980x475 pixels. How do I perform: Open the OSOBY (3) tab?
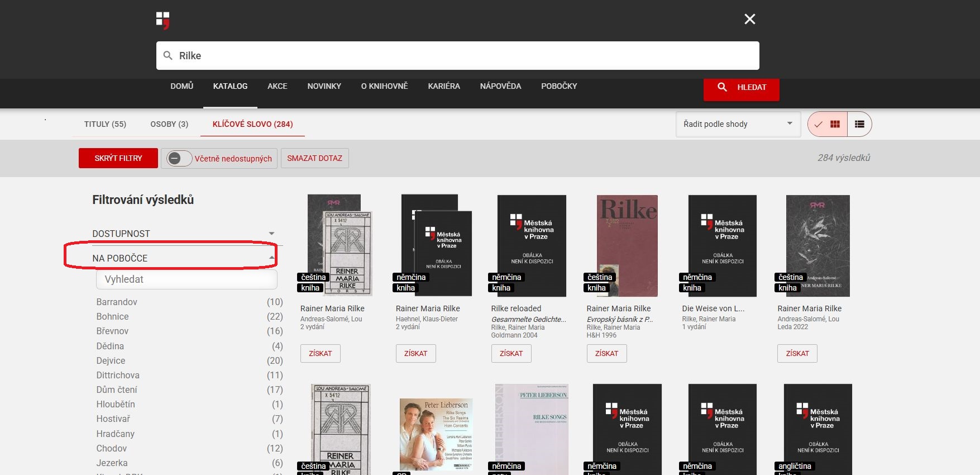pyautogui.click(x=169, y=124)
